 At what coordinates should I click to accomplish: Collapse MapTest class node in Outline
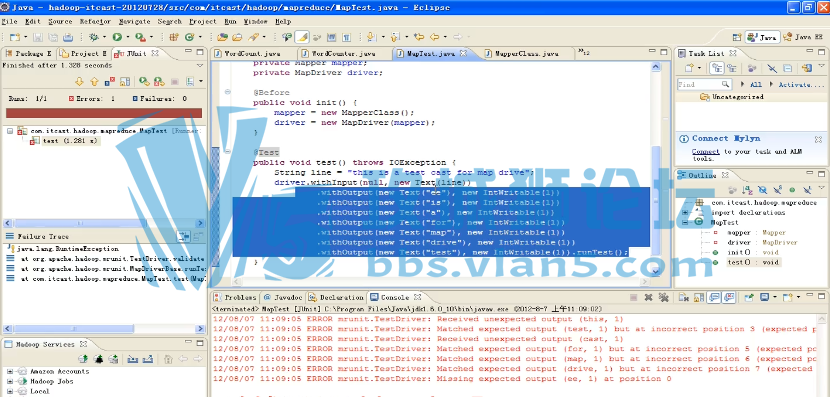pos(685,222)
